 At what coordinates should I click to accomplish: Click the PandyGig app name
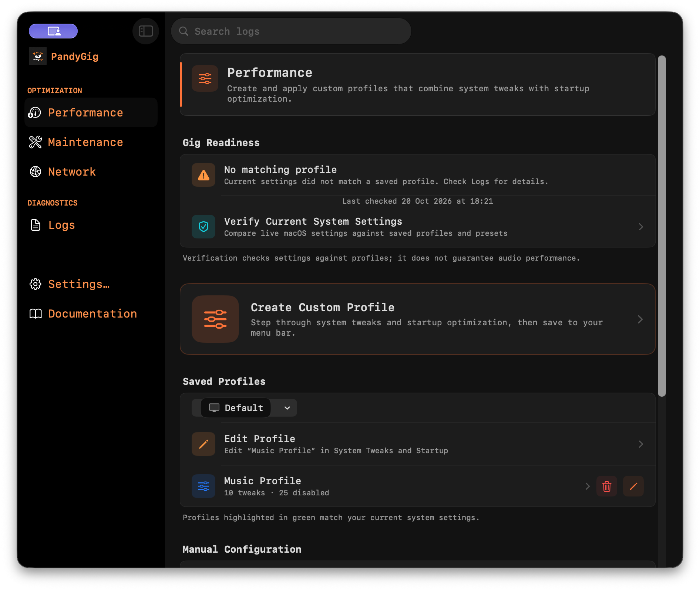(x=75, y=56)
